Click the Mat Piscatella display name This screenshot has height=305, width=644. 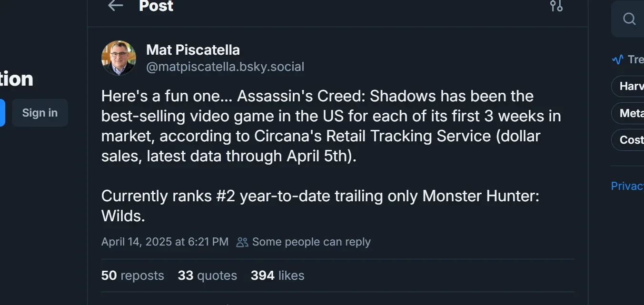coord(193,50)
